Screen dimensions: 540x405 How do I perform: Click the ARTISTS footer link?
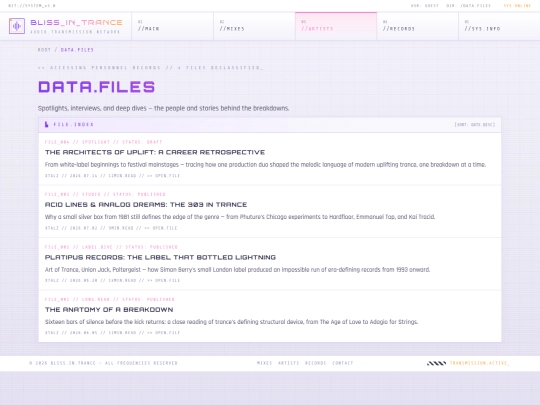point(289,363)
